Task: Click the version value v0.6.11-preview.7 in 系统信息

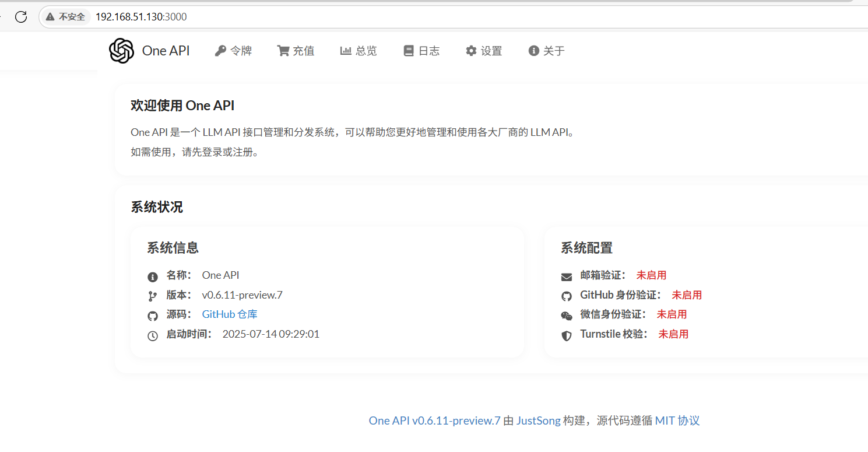Action: (x=243, y=295)
